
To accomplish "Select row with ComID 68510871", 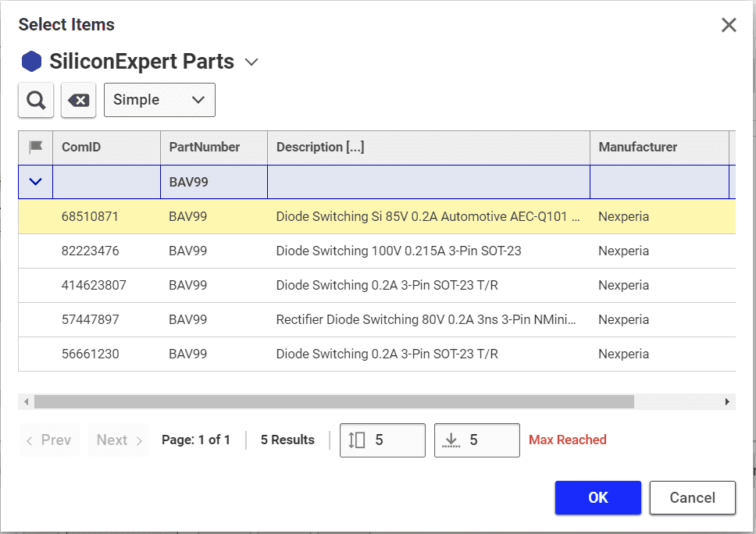I will (x=377, y=216).
